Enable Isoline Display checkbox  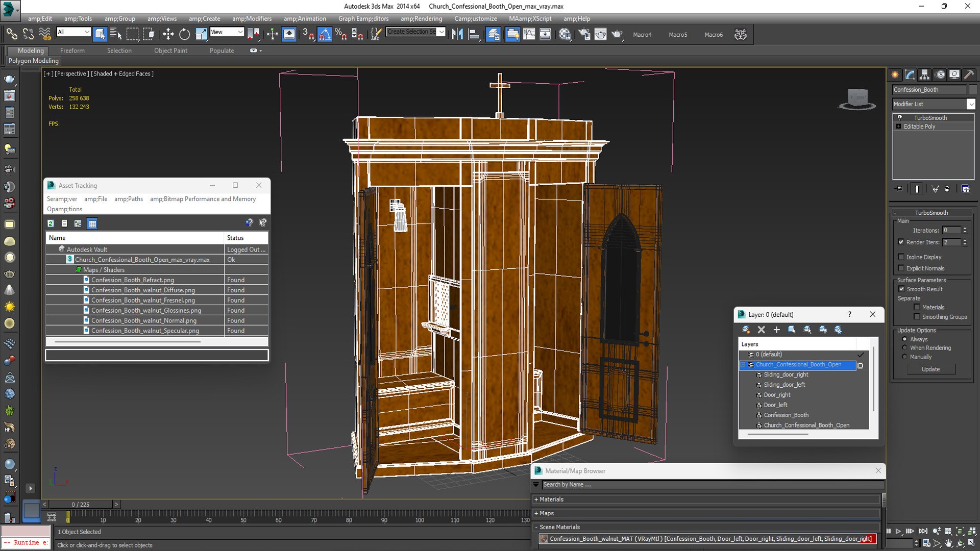901,257
